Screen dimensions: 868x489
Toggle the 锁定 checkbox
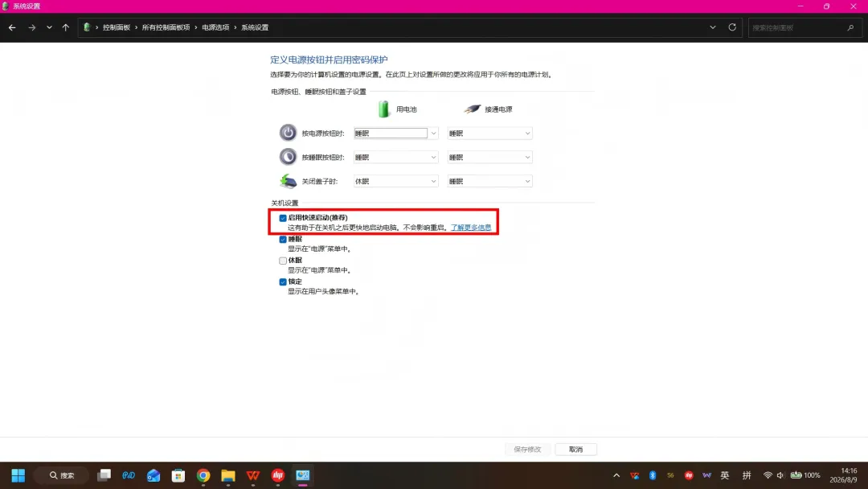coord(283,281)
